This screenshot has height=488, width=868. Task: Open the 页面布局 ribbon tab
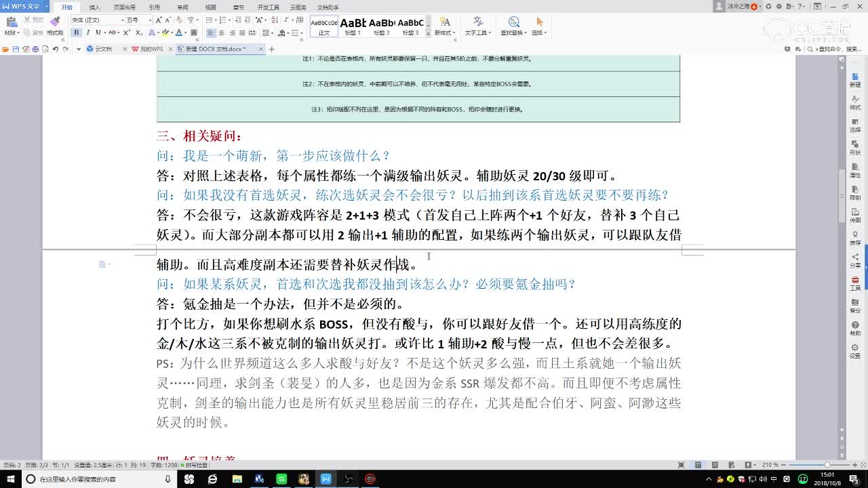click(x=124, y=7)
